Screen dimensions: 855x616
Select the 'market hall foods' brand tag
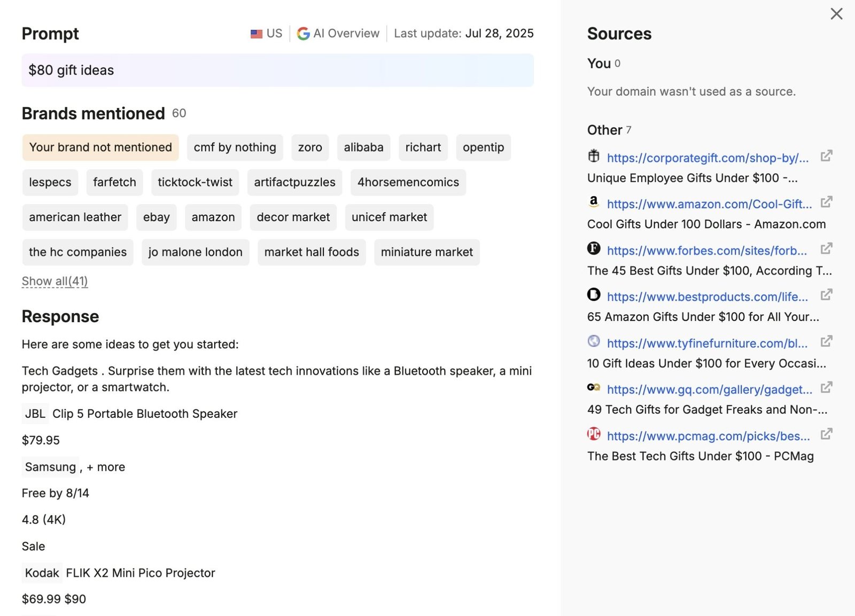coord(312,252)
